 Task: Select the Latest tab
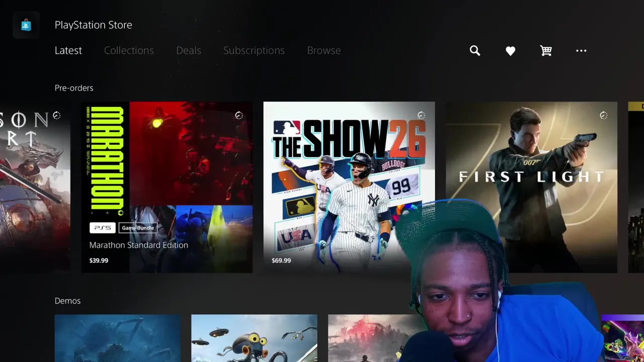point(68,50)
